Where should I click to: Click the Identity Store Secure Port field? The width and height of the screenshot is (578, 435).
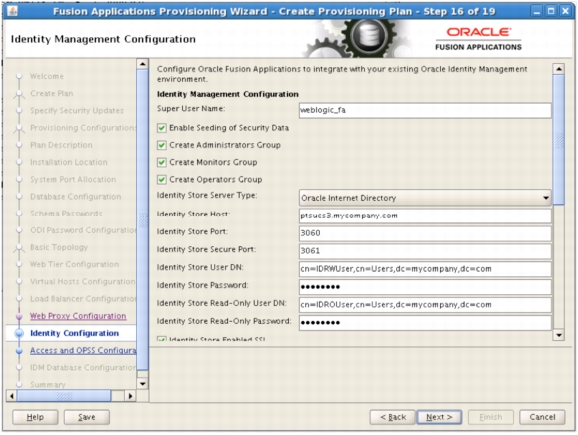(425, 251)
